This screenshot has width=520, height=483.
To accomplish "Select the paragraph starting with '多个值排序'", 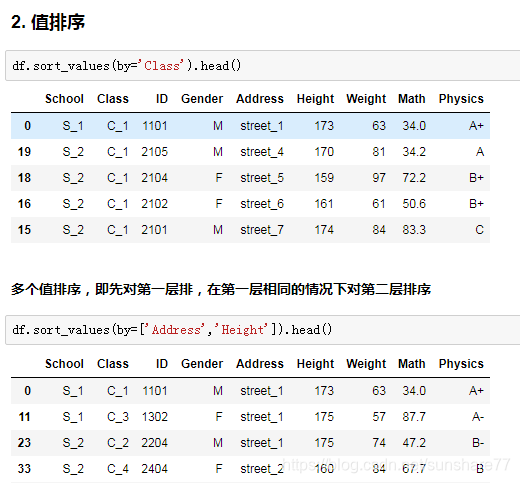I will pos(221,289).
